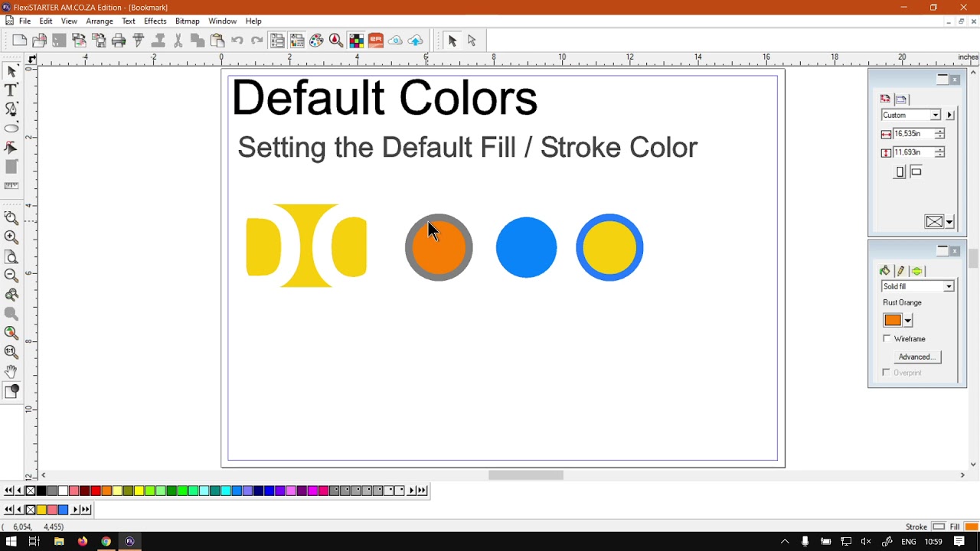The image size is (980, 551).
Task: Open the File menu
Action: pos(24,21)
